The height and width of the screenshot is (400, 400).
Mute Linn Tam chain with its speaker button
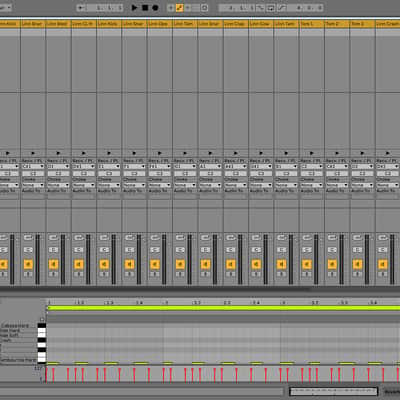[x=281, y=264]
